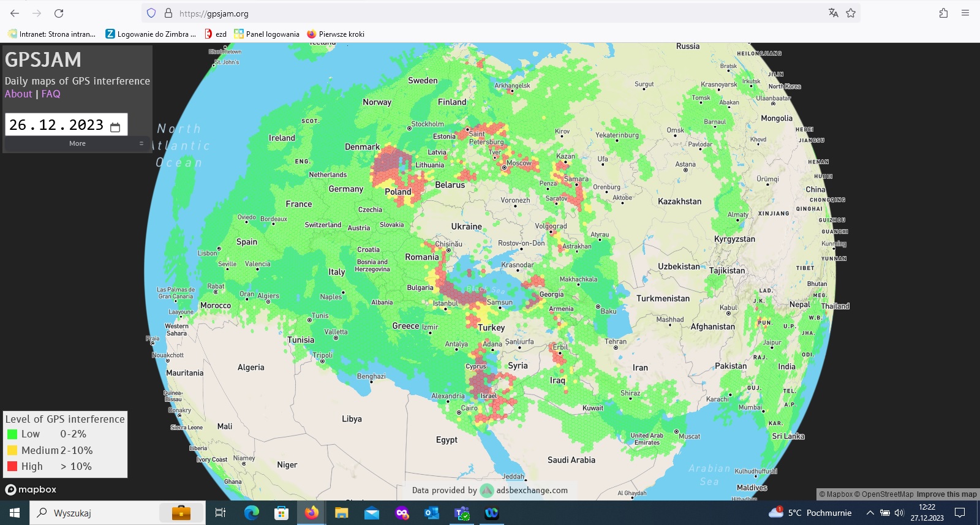Open Logowanie do Zimbra bookmark
The width and height of the screenshot is (980, 525).
coord(151,34)
